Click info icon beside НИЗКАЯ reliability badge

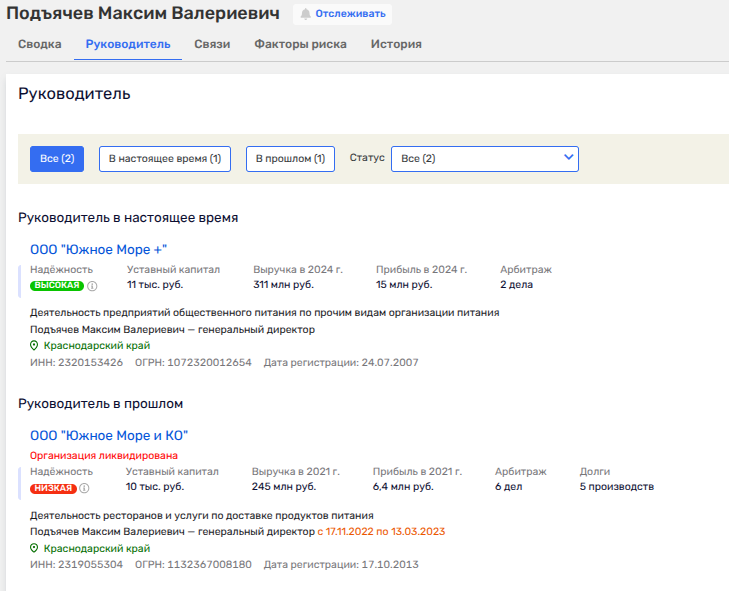click(84, 489)
